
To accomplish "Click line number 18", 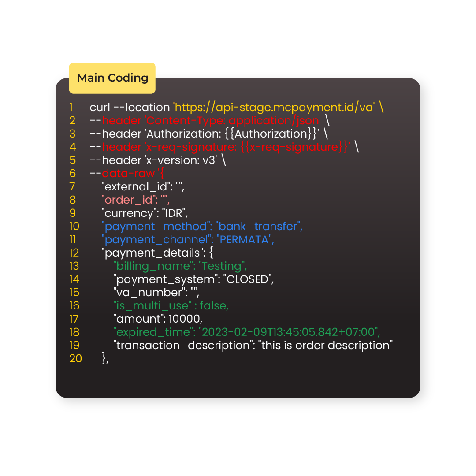I will (x=74, y=332).
